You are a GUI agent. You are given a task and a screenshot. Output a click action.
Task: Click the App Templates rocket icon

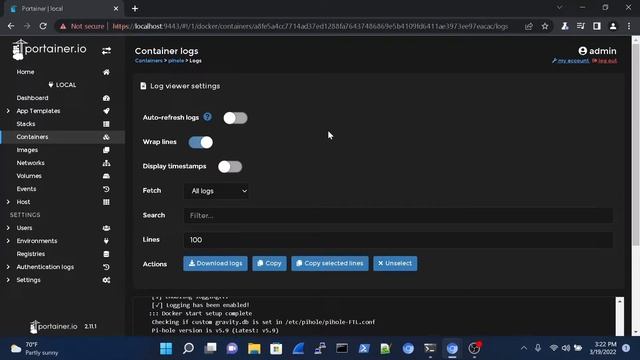coord(106,111)
